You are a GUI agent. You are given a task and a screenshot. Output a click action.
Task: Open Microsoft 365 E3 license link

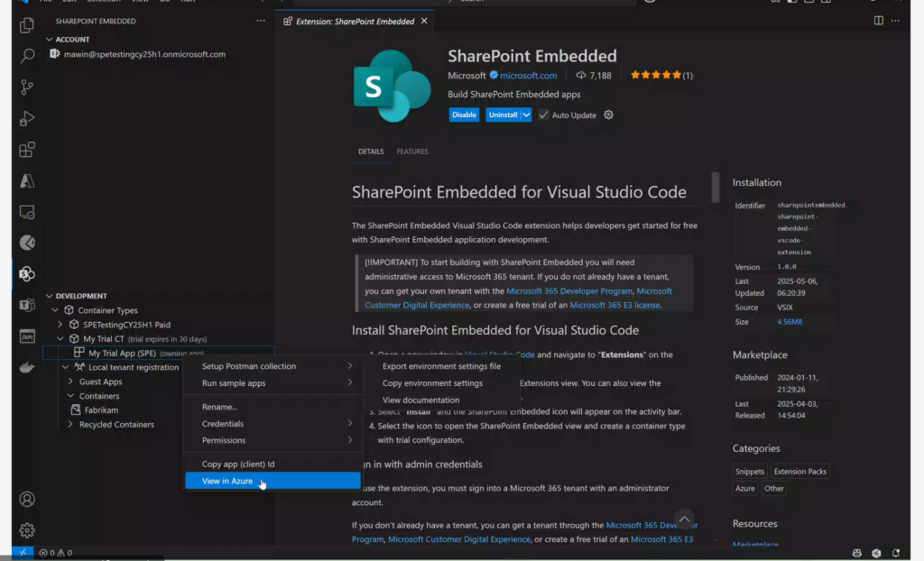tap(614, 305)
